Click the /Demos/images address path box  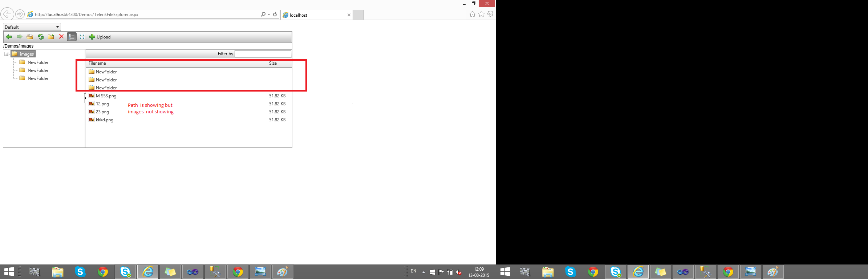click(147, 46)
